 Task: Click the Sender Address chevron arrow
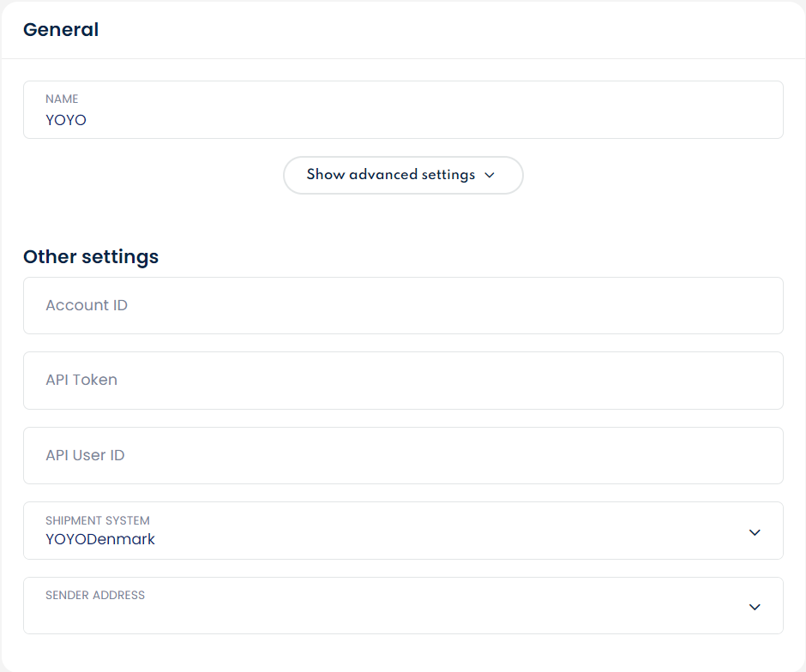tap(755, 607)
